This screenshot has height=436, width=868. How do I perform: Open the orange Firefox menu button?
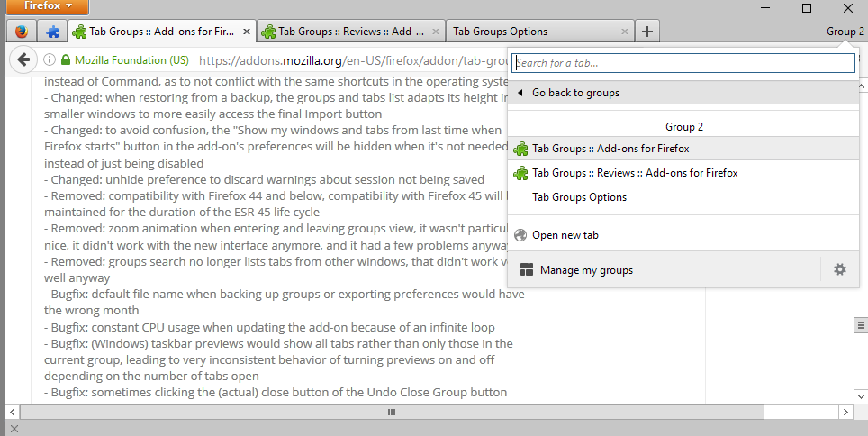[48, 6]
